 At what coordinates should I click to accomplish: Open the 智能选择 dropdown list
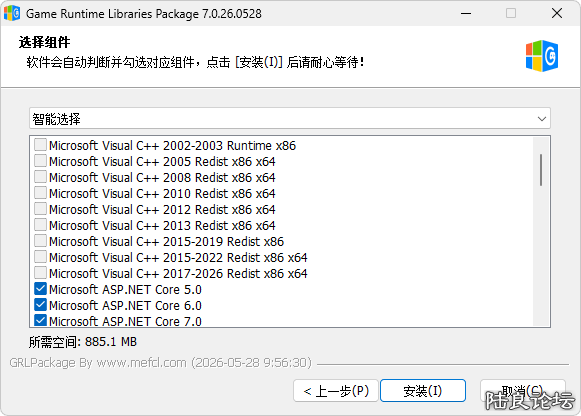point(290,119)
